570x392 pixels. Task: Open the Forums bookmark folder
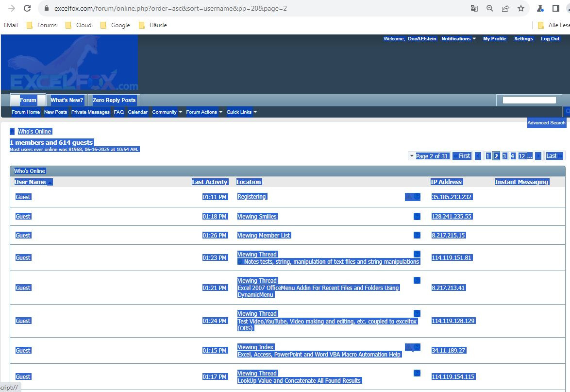click(x=41, y=25)
